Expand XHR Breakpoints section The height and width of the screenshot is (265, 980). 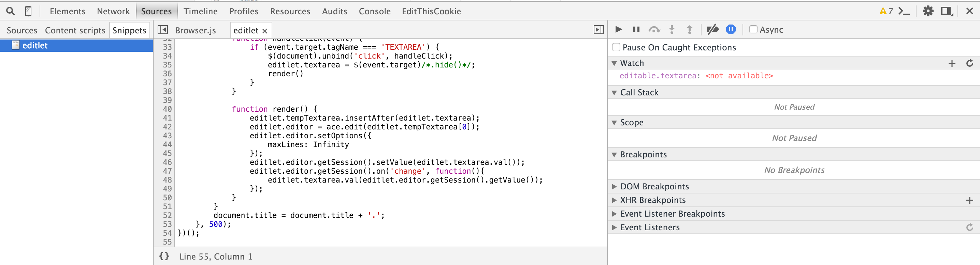point(614,200)
